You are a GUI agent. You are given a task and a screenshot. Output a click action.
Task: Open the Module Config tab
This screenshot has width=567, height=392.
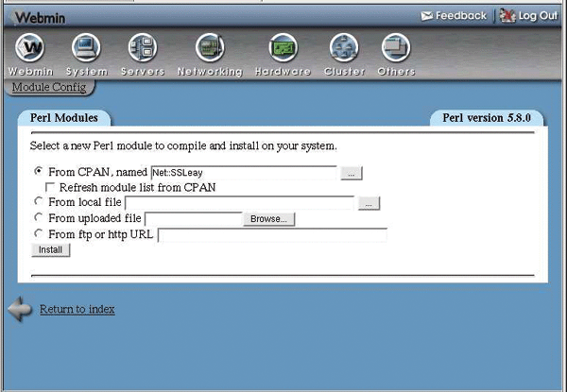pyautogui.click(x=49, y=88)
